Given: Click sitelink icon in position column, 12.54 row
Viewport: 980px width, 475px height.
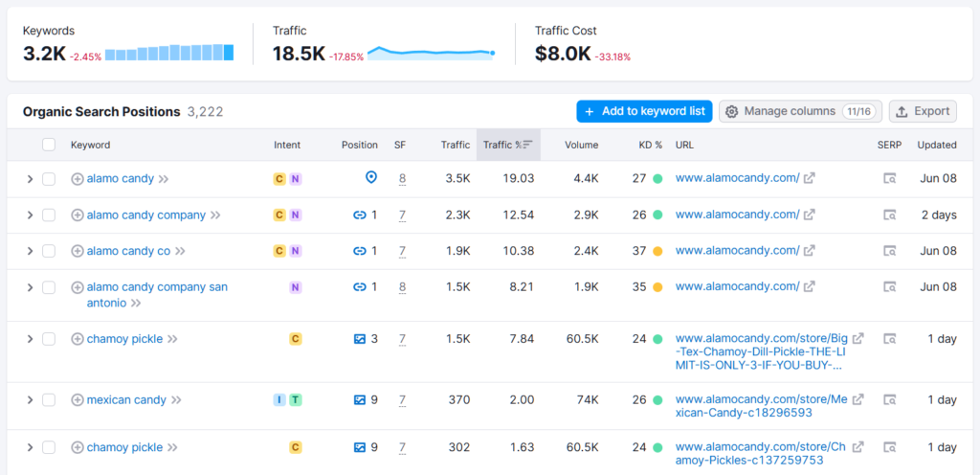Looking at the screenshot, I should (360, 215).
